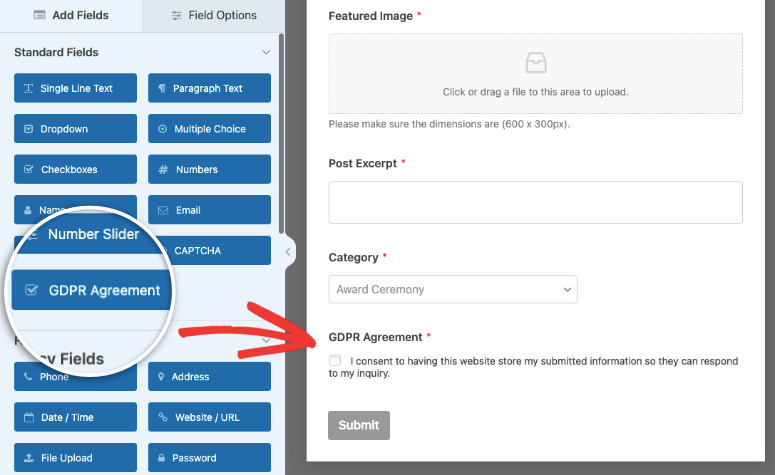Click the Phone handset icon
The height and width of the screenshot is (475, 775).
point(28,376)
